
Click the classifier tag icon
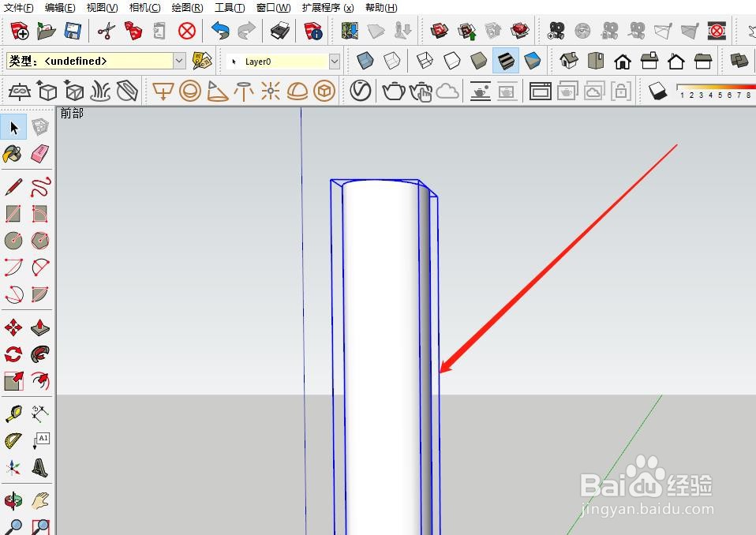202,61
